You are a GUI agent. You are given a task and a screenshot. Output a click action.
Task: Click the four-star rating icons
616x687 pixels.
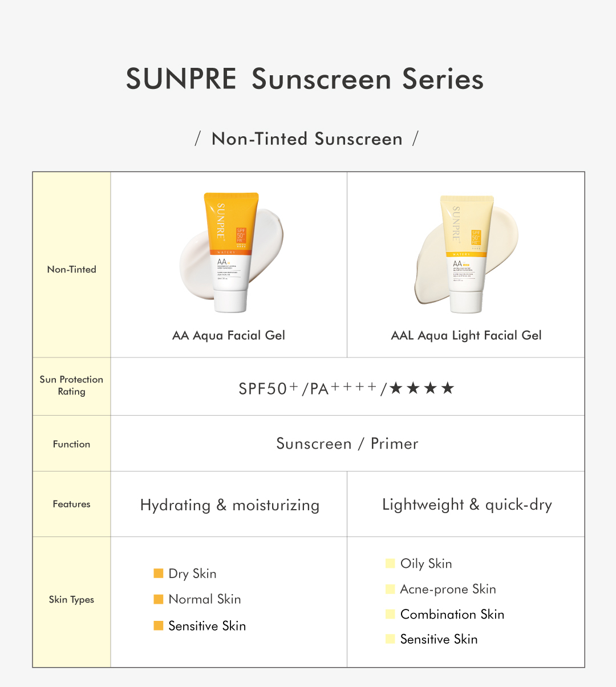[x=422, y=389]
